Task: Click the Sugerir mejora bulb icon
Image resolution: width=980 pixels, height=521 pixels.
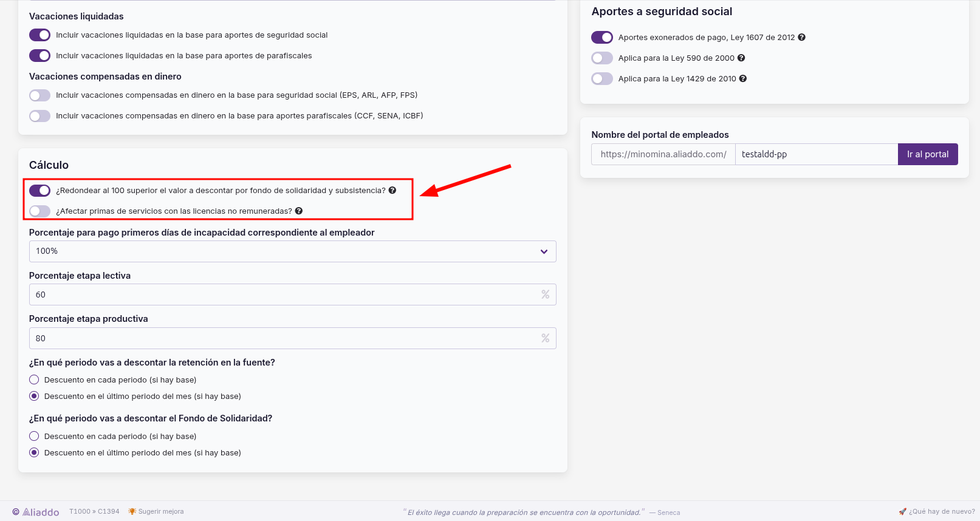Action: pyautogui.click(x=132, y=511)
